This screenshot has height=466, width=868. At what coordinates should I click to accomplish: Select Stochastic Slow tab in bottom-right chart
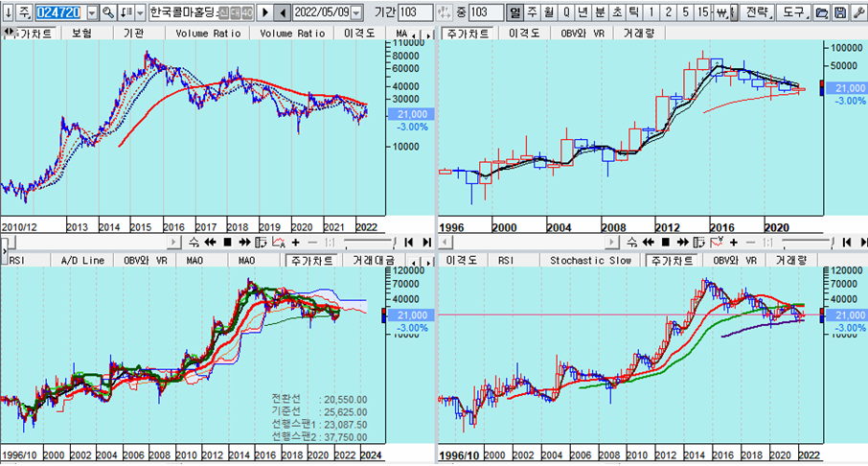point(592,260)
